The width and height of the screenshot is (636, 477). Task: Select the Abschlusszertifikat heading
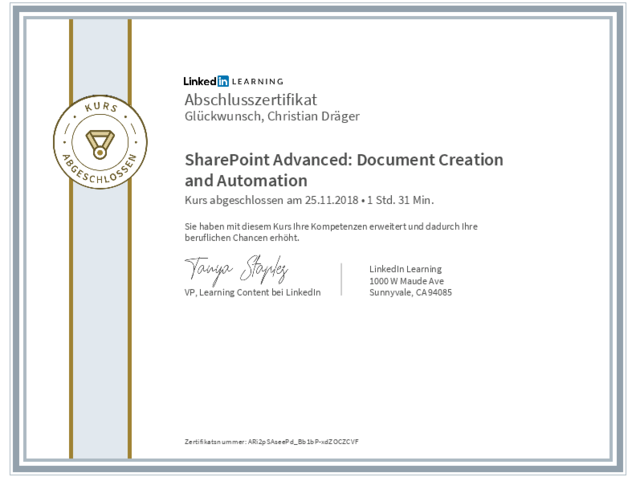click(x=251, y=100)
